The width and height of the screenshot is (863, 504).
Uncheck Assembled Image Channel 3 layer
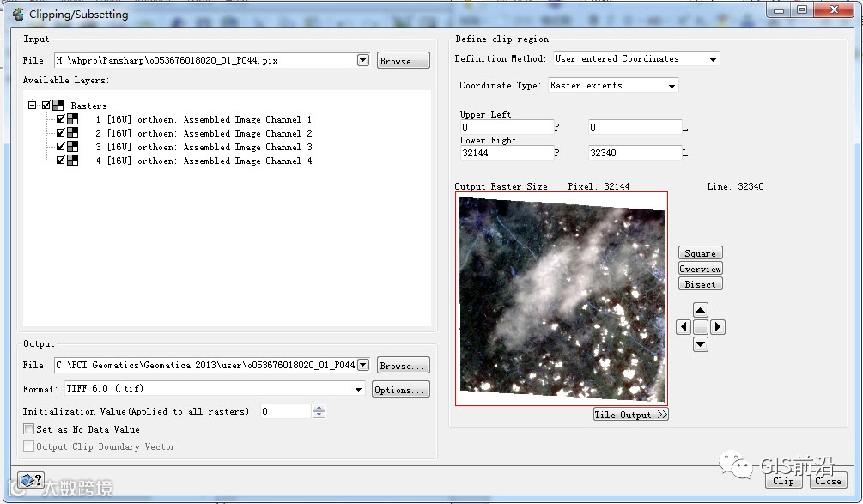pyautogui.click(x=61, y=146)
